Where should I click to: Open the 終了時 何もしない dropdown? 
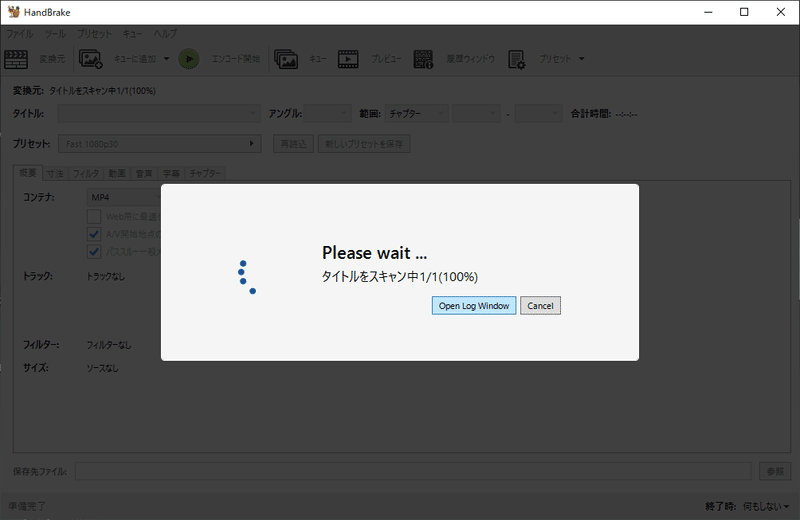766,506
